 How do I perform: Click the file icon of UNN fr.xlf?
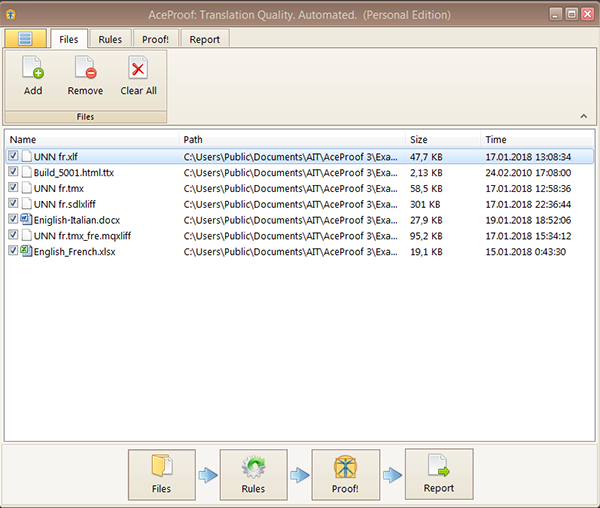pyautogui.click(x=26, y=156)
